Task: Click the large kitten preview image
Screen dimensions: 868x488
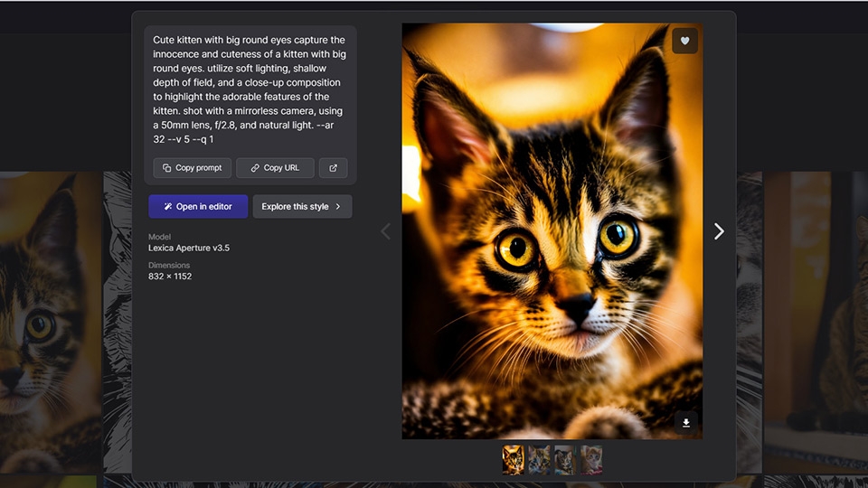Action: [552, 231]
